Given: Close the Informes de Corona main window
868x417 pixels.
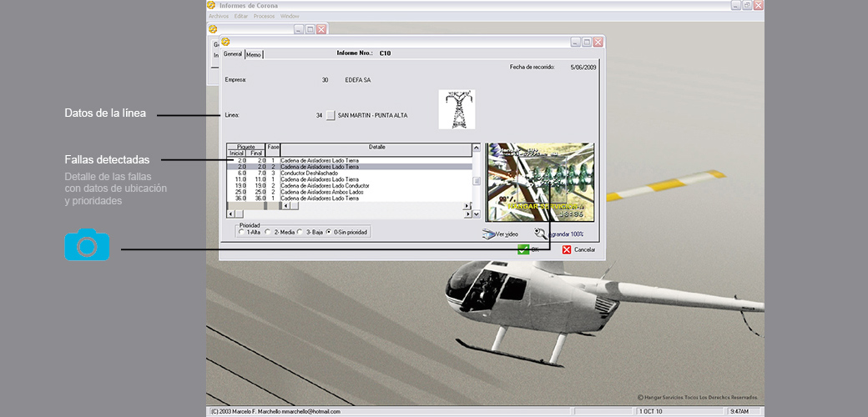Looking at the screenshot, I should coord(759,5).
